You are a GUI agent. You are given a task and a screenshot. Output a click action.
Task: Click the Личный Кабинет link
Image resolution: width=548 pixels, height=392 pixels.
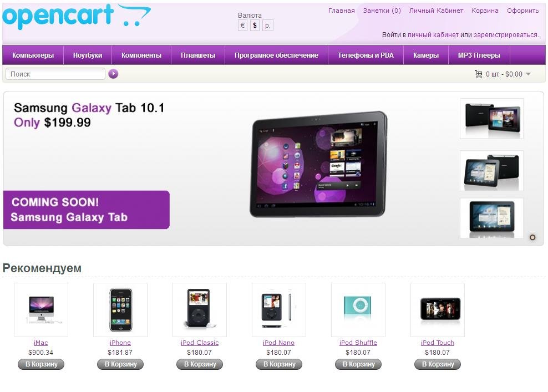click(x=436, y=11)
